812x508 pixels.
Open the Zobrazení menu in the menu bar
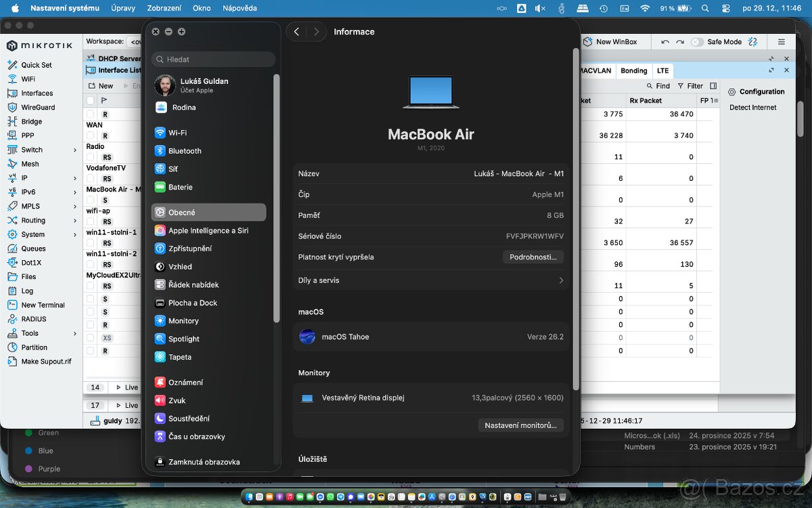click(x=164, y=8)
